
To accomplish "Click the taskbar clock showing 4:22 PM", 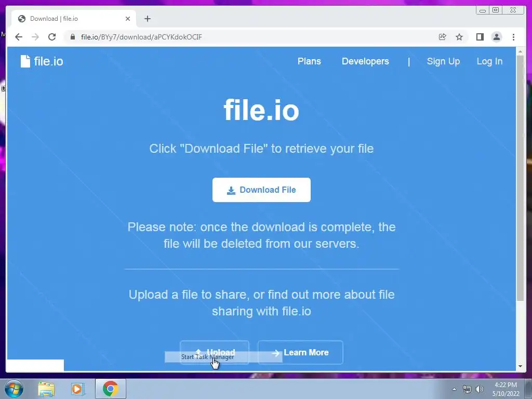I will click(506, 389).
